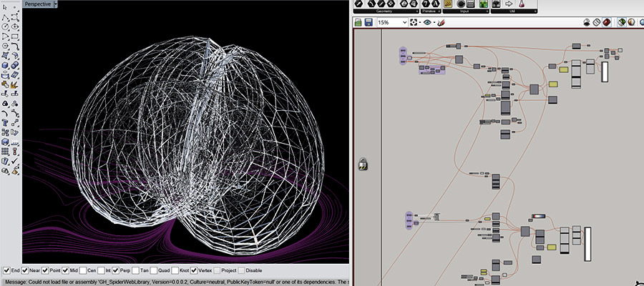Toggle selected-only preview green icon

click(x=622, y=22)
